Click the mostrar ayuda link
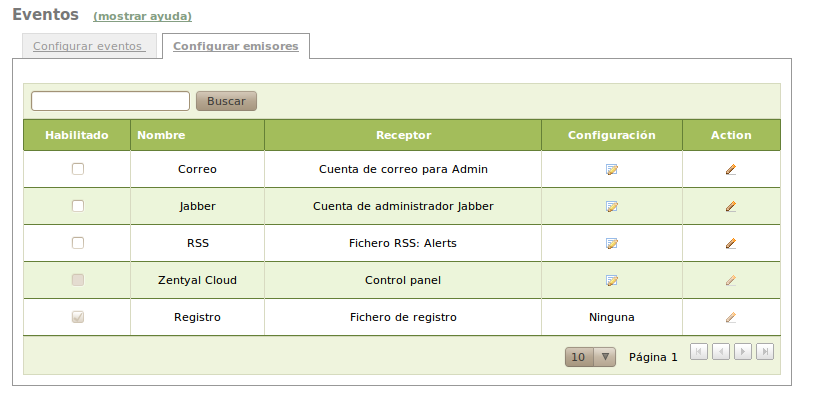 coord(142,17)
